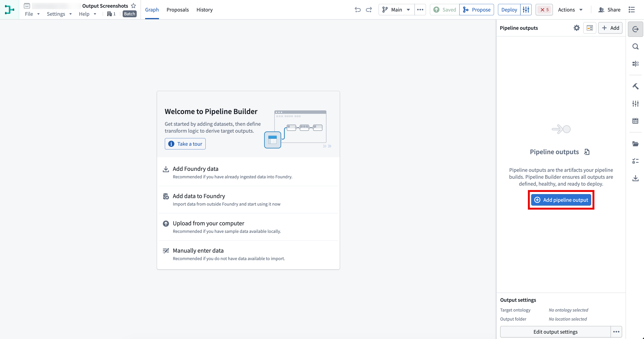Open the folder sidebar icon

pyautogui.click(x=636, y=144)
